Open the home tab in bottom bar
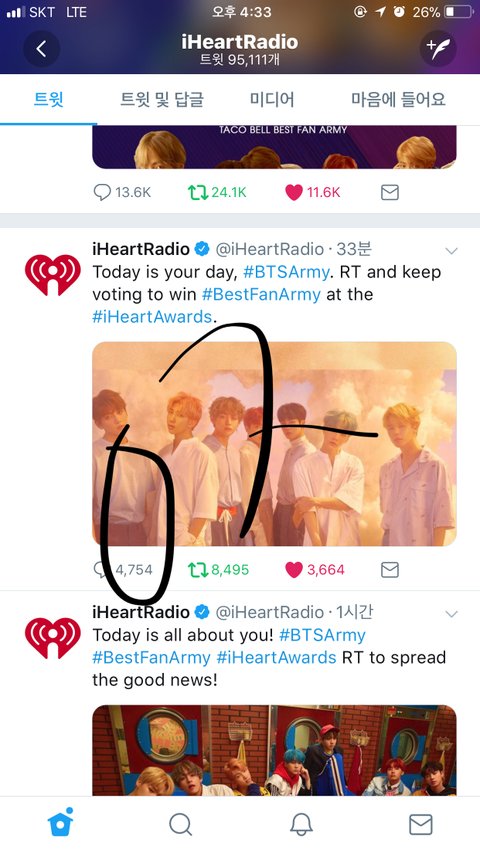The image size is (480, 853). [60, 824]
